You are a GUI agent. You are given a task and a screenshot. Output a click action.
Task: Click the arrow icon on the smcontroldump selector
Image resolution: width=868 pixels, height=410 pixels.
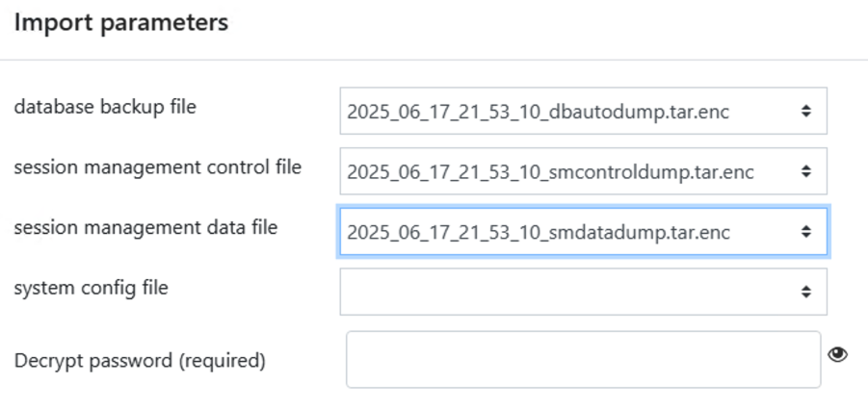coord(805,172)
